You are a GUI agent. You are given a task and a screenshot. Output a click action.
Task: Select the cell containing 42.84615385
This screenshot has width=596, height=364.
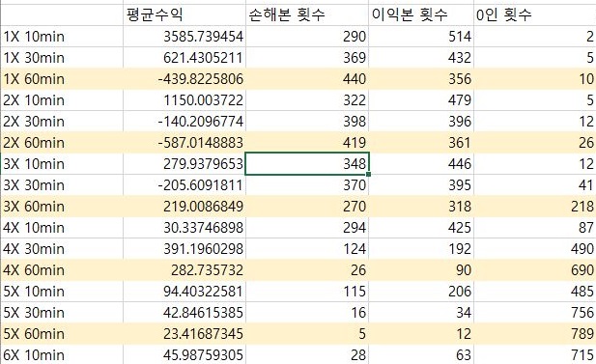click(184, 313)
